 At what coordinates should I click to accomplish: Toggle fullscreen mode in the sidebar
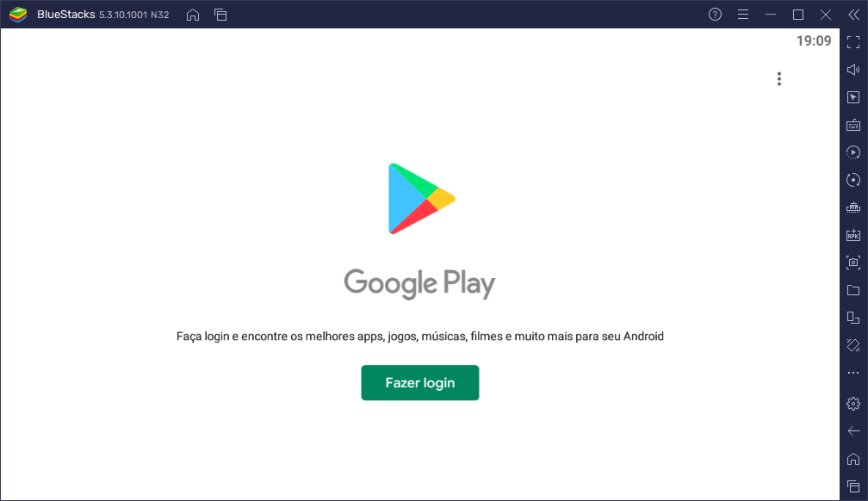[x=853, y=42]
